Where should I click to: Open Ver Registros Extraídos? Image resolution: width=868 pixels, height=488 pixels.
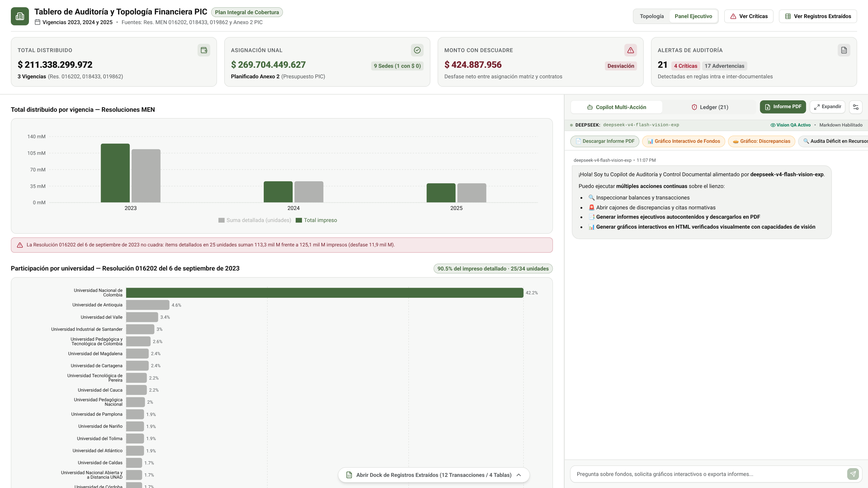[818, 16]
